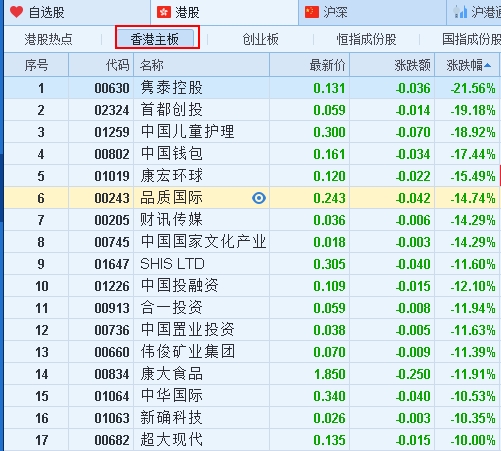Viewport: 501px width, 451px height.
Task: Select stock 中国置业投资
Action: (x=187, y=330)
